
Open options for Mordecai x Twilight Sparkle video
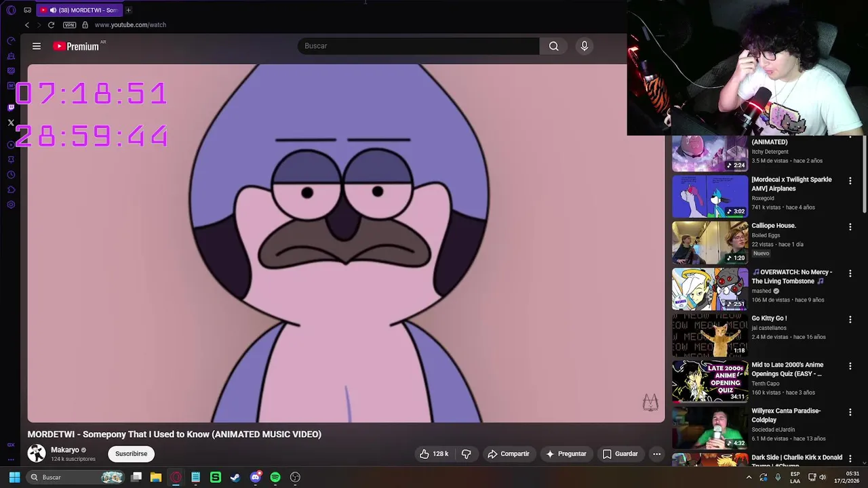click(x=850, y=180)
